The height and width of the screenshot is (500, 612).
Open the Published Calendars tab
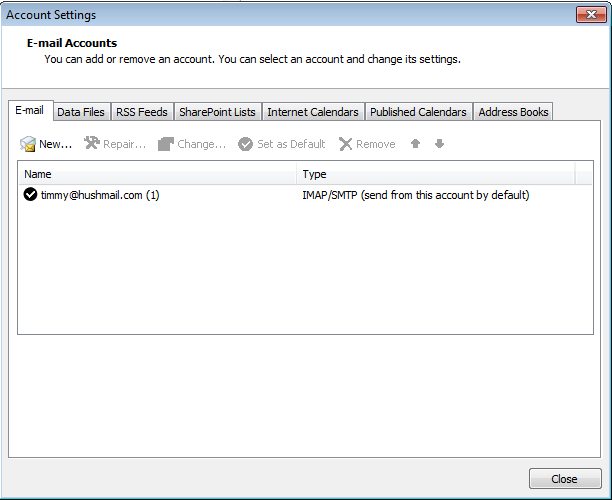[x=418, y=112]
